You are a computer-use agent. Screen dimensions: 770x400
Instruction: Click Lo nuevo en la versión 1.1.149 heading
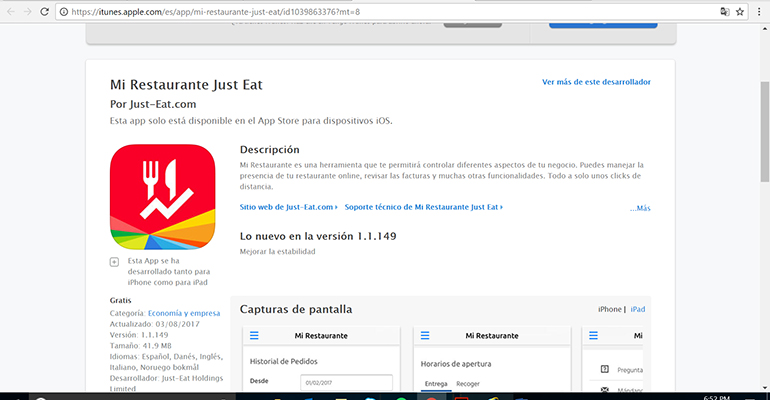pyautogui.click(x=318, y=236)
